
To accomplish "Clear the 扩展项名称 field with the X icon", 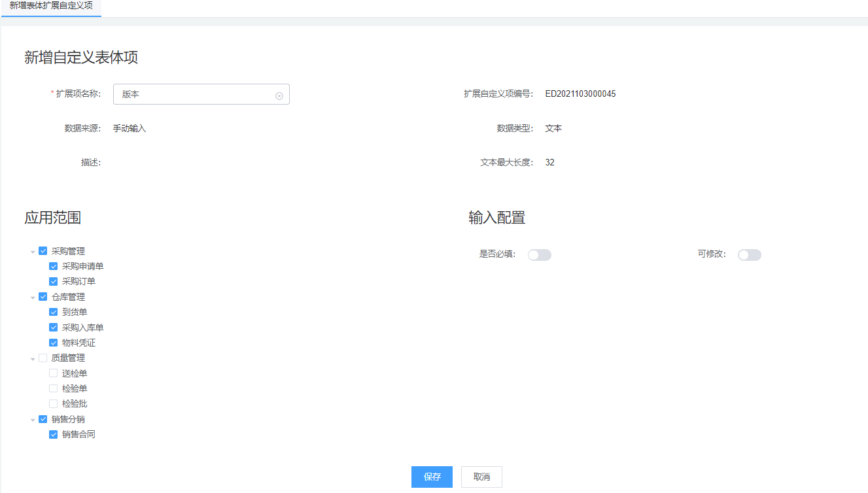I will (x=279, y=95).
